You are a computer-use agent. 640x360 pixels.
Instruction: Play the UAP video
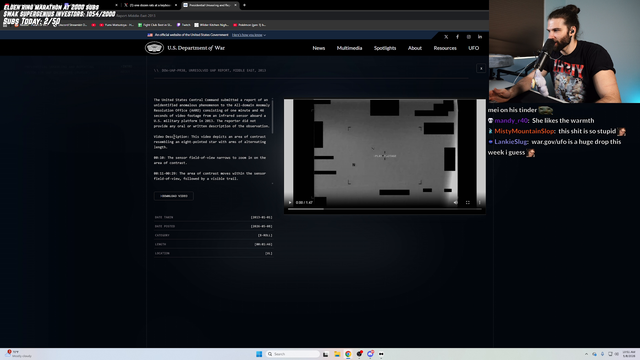pyautogui.click(x=290, y=202)
